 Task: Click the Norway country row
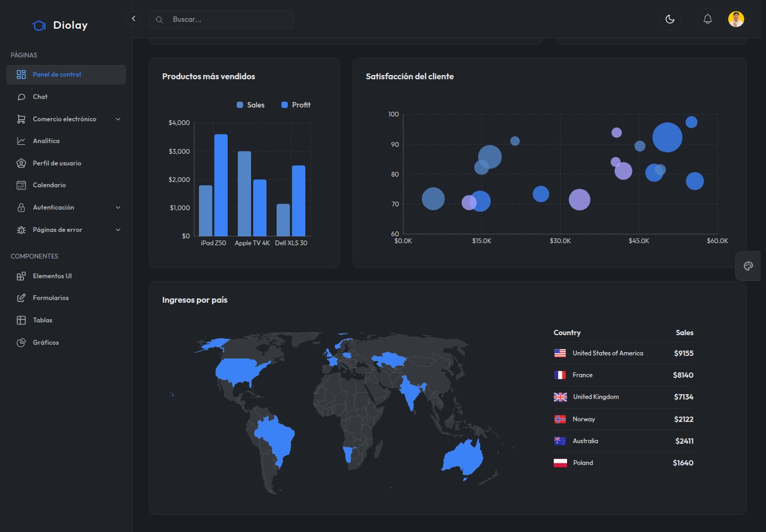click(623, 419)
